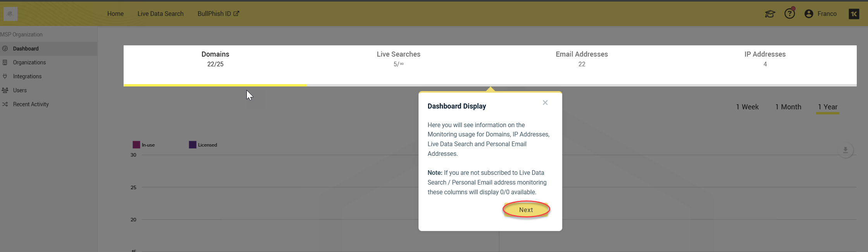Open Live Data Search from top menu
The width and height of the screenshot is (868, 252).
160,14
